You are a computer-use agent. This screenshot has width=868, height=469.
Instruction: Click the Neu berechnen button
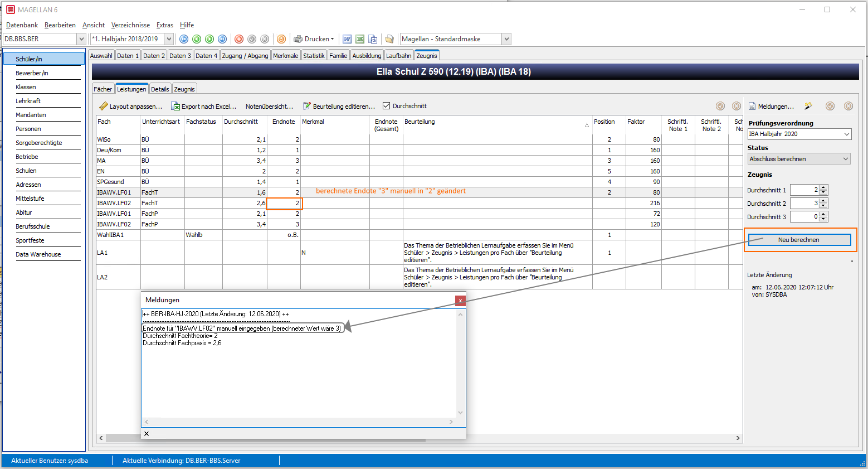point(799,240)
